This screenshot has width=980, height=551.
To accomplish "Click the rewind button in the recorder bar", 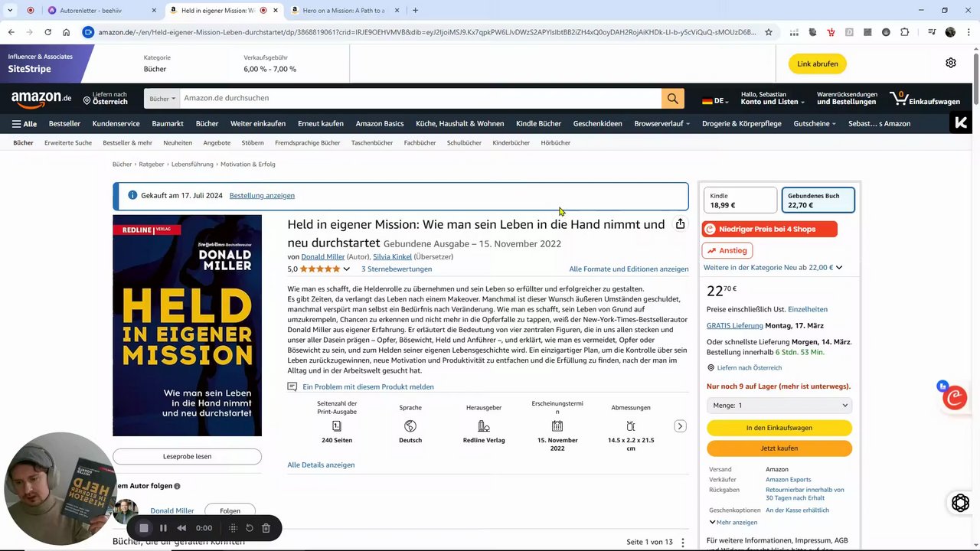I will [181, 528].
